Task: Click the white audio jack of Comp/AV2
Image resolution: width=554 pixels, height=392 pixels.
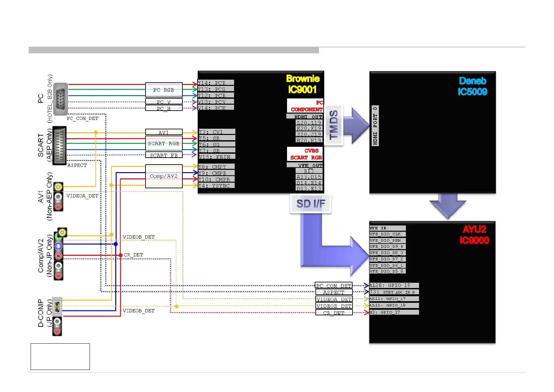Action: coord(59,266)
